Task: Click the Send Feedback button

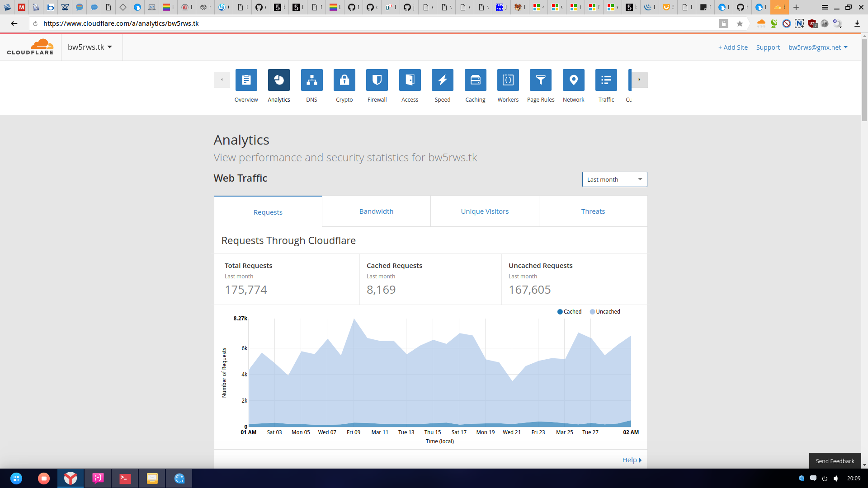Action: click(835, 461)
